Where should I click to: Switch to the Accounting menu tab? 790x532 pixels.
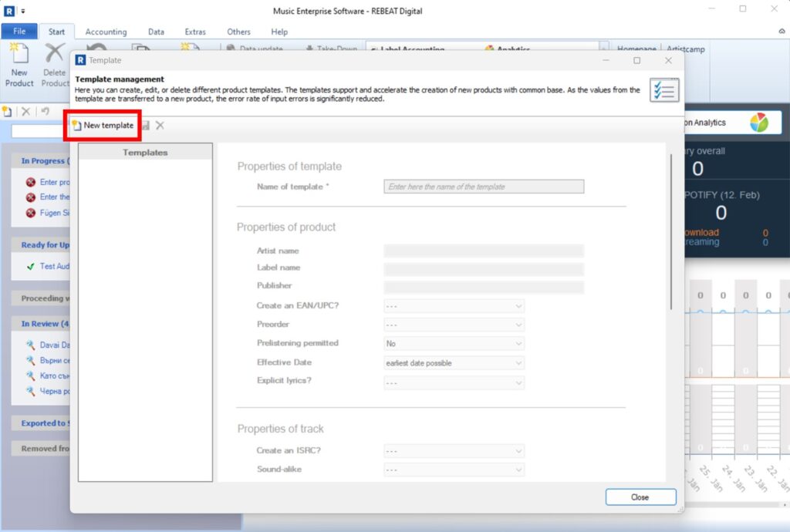coord(106,32)
